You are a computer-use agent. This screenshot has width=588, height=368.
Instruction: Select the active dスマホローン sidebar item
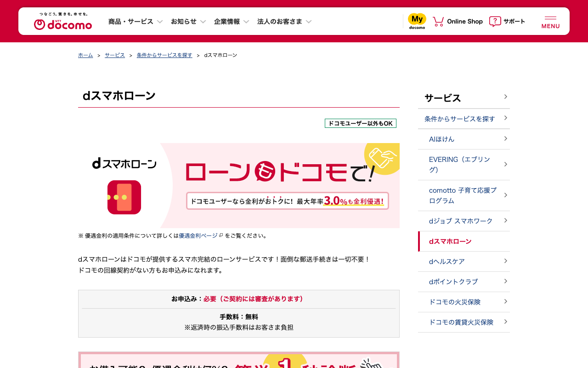464,241
